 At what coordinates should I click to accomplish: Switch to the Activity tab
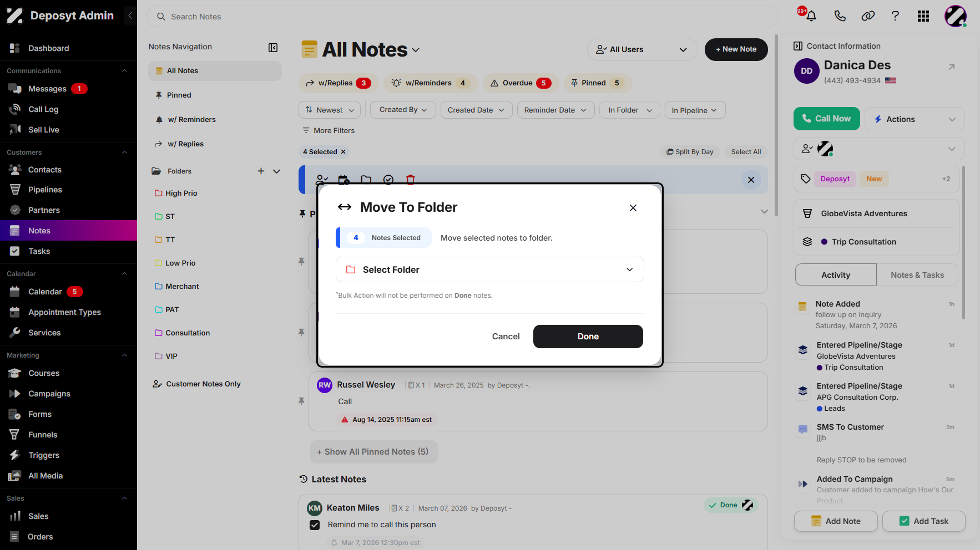click(836, 275)
